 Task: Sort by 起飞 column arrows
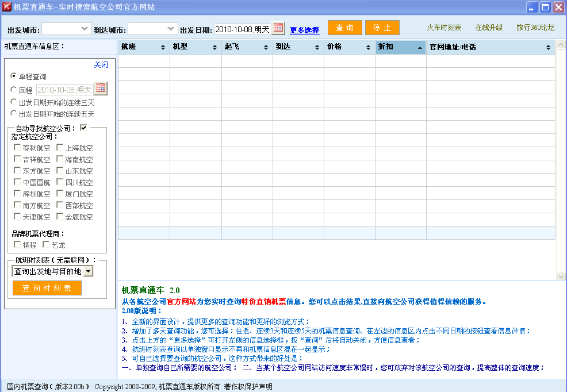coord(266,47)
